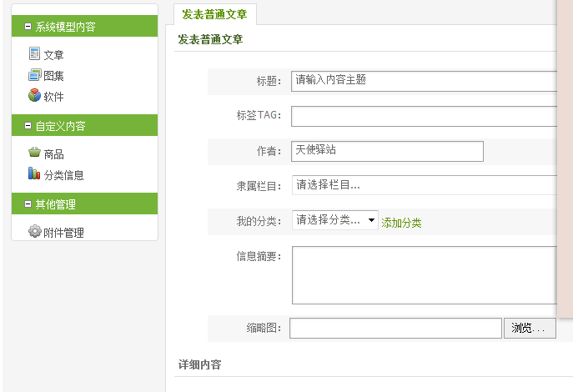Screen dimensions: 573x392
Task: Click into the 标签TAG input field
Action: (x=424, y=116)
